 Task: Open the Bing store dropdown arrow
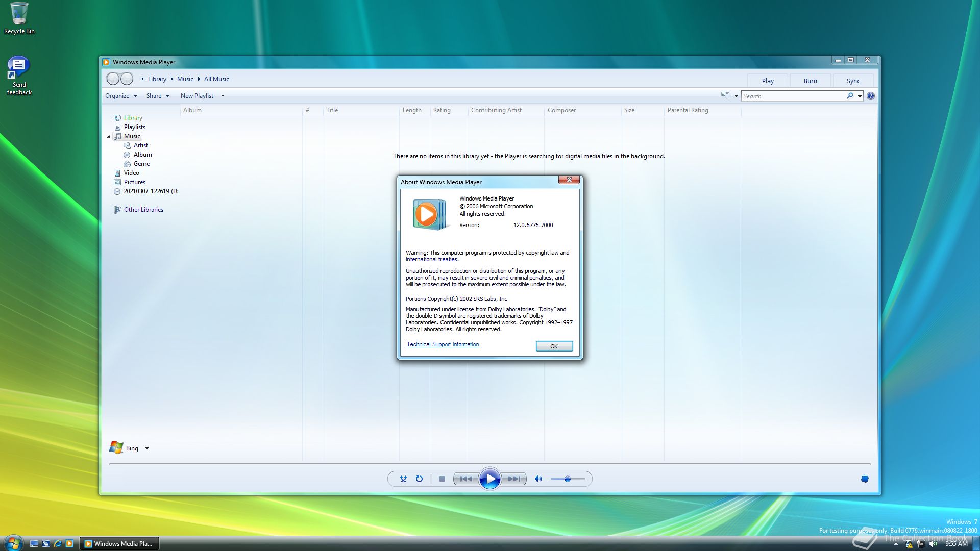coord(147,448)
